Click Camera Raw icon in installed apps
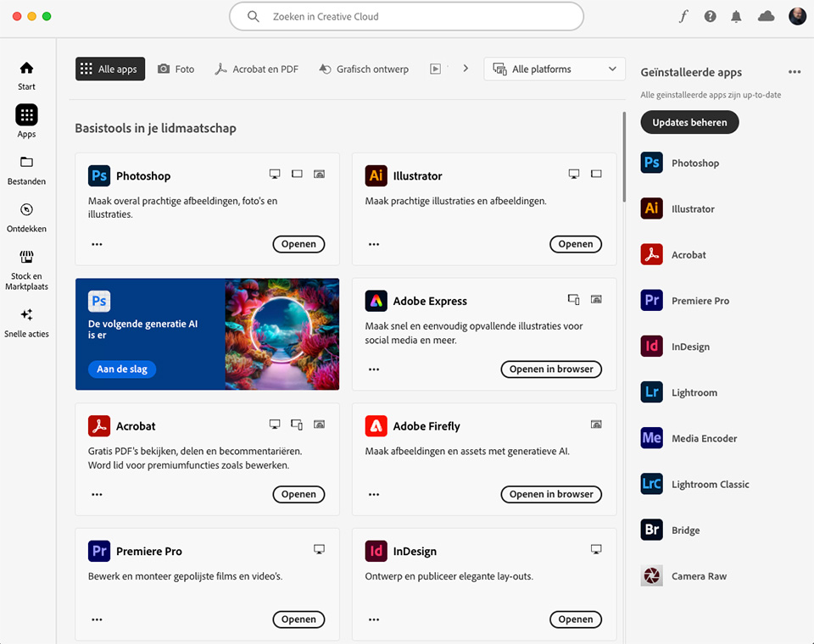Image resolution: width=814 pixels, height=644 pixels. click(651, 576)
